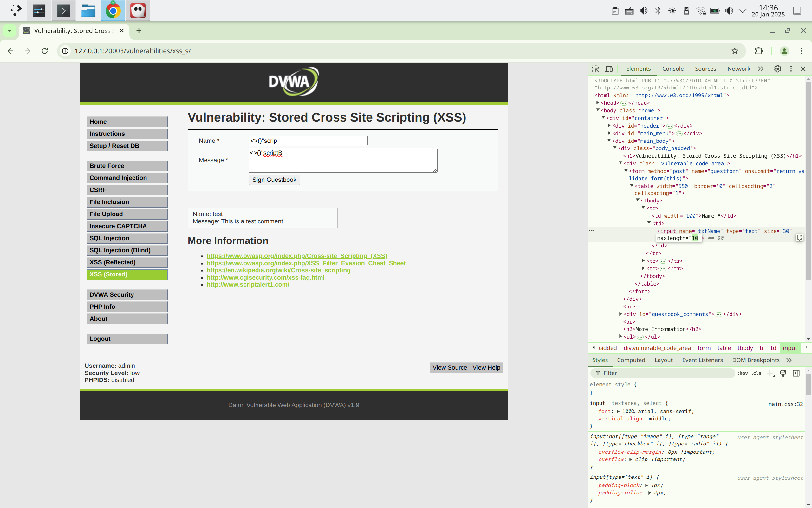This screenshot has height=508, width=812.
Task: Open the XSS Filter Evasion Cheat Sheet link
Action: point(306,263)
